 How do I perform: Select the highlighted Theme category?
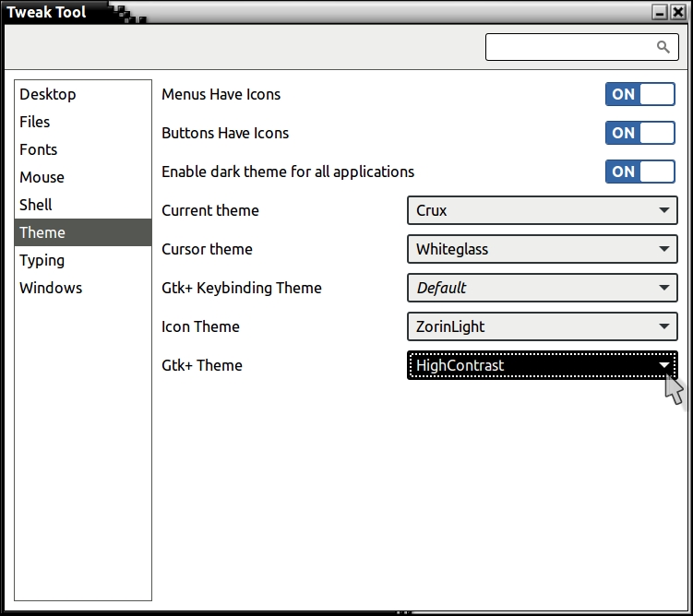click(42, 232)
